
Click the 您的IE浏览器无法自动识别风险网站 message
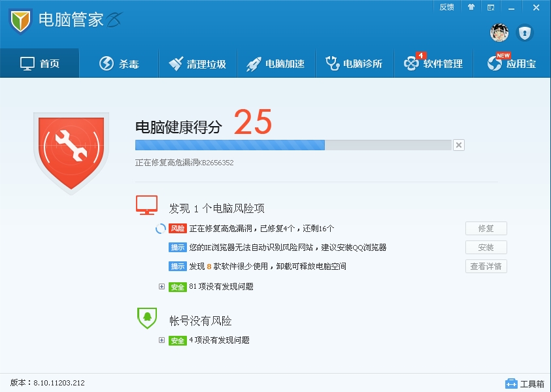(x=288, y=247)
